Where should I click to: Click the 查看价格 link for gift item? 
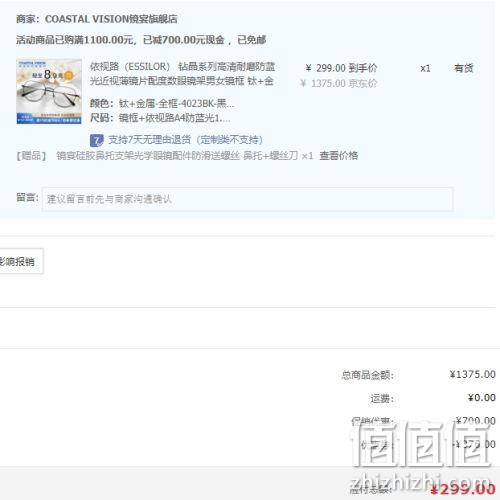(339, 156)
